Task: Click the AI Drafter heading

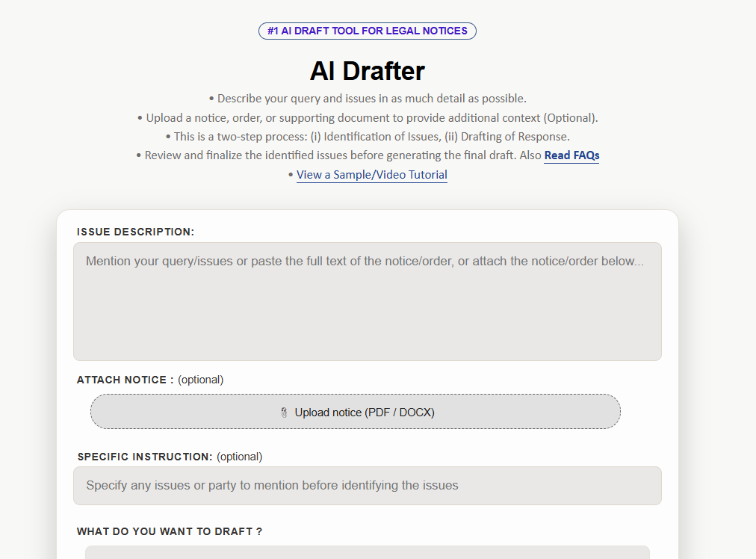Action: point(368,71)
